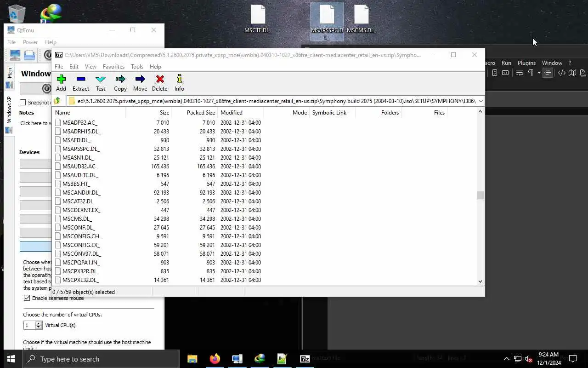Open the Window menu in Notepad++

pyautogui.click(x=552, y=63)
